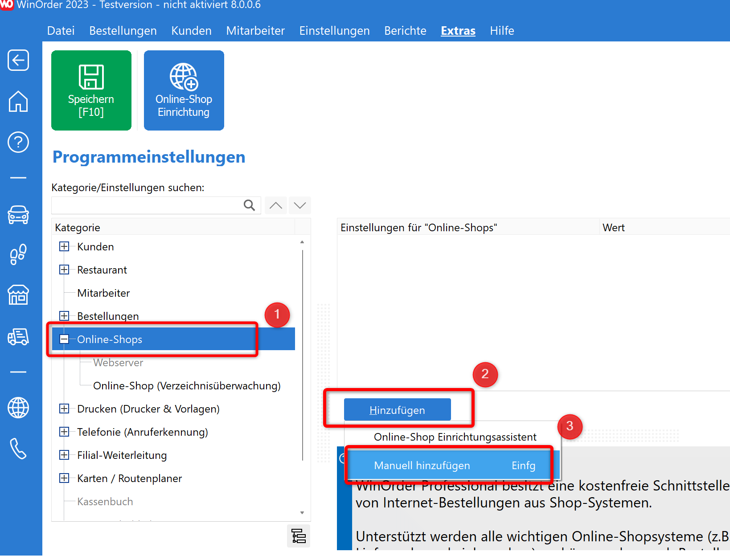This screenshot has height=560, width=730.
Task: Expand Drucken (Drucker & Vorlagen) node
Action: pos(64,409)
